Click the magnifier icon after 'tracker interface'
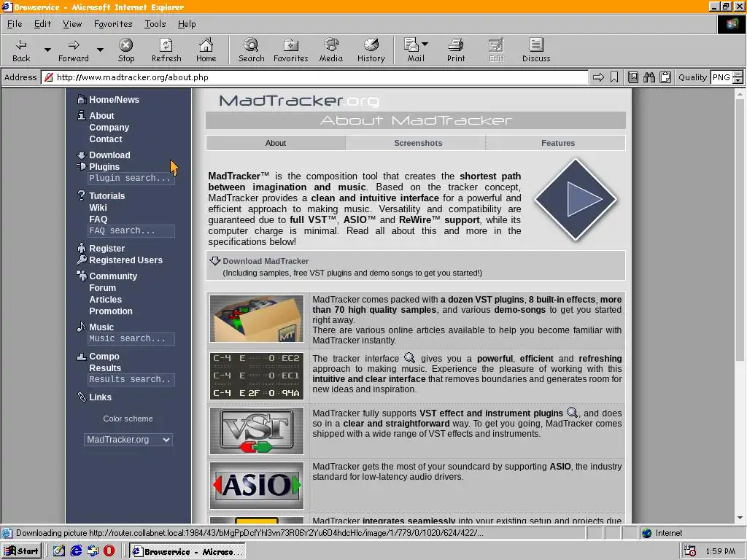This screenshot has height=560, width=747. click(409, 358)
